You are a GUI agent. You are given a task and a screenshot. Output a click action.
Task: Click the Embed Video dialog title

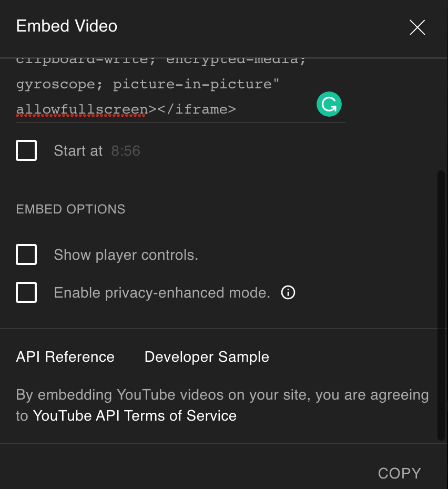click(67, 26)
